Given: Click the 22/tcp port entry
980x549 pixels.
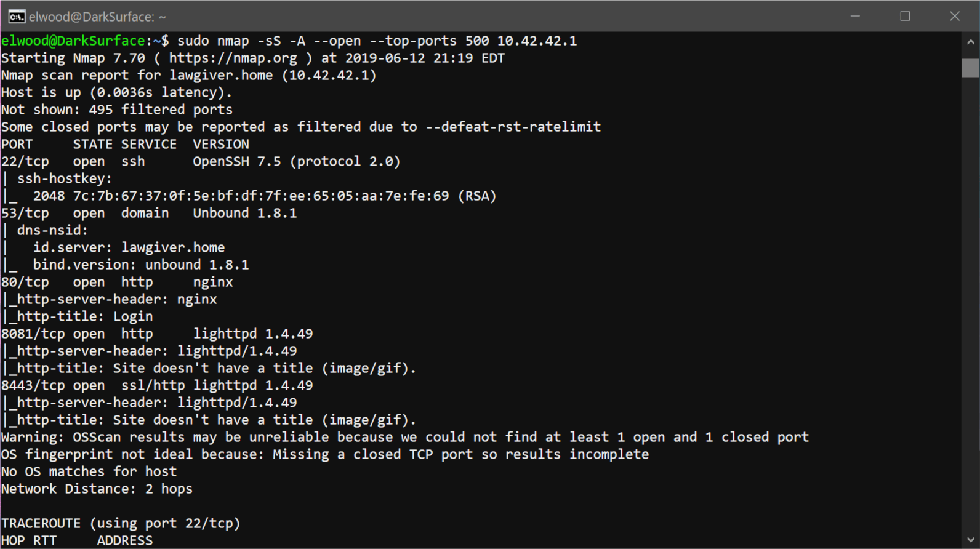Looking at the screenshot, I should 25,161.
